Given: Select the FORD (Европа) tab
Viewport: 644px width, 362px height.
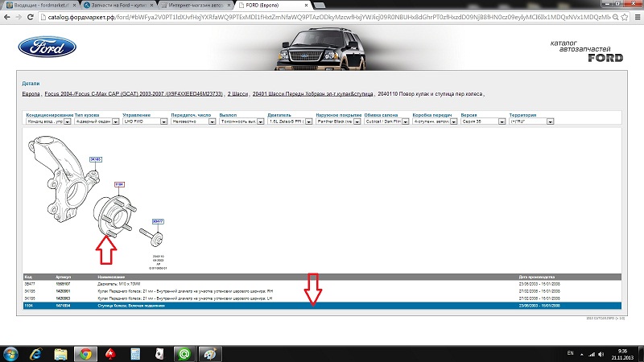Looking at the screenshot, I should click(x=273, y=6).
